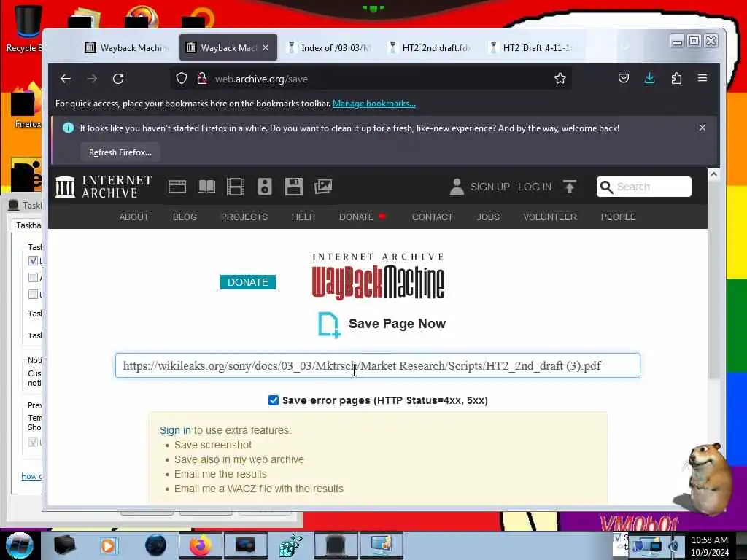Toggle the first checkbox in Taskbar window
The image size is (747, 560).
click(33, 260)
